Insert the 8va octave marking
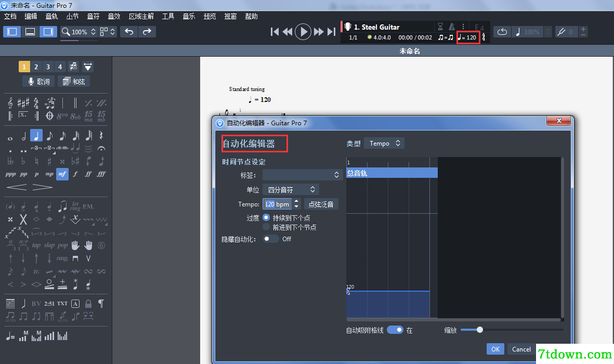 coord(62,116)
